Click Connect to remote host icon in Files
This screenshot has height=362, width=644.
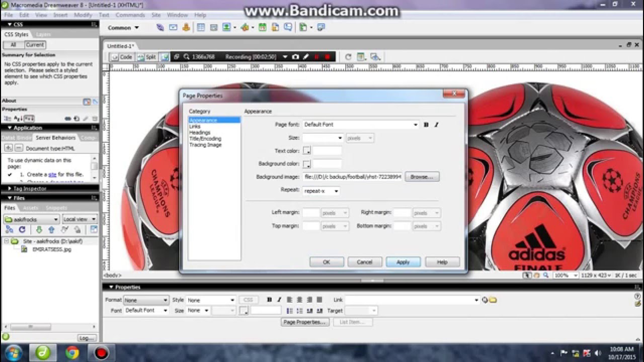(9, 230)
